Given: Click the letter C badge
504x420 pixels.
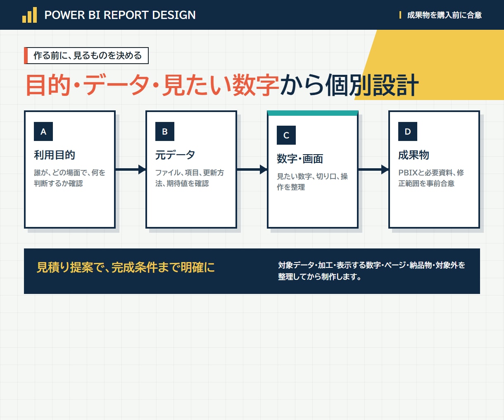Looking at the screenshot, I should coord(286,135).
